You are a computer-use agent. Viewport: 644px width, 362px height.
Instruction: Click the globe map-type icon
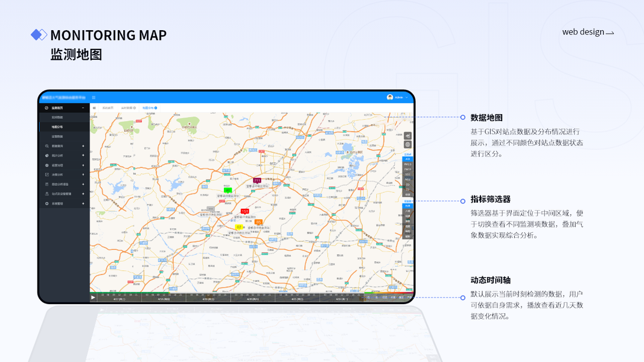tap(408, 144)
